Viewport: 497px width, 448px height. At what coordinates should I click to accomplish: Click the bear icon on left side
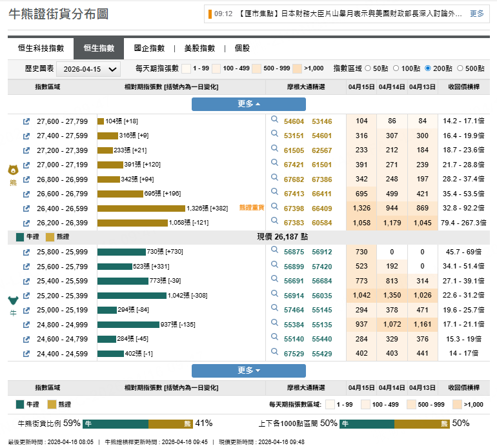[x=12, y=170]
